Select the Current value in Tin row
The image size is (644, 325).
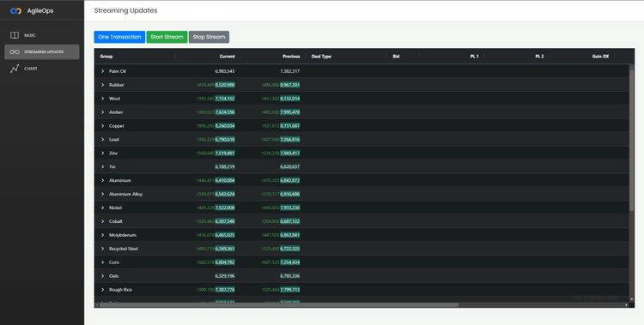click(x=225, y=167)
